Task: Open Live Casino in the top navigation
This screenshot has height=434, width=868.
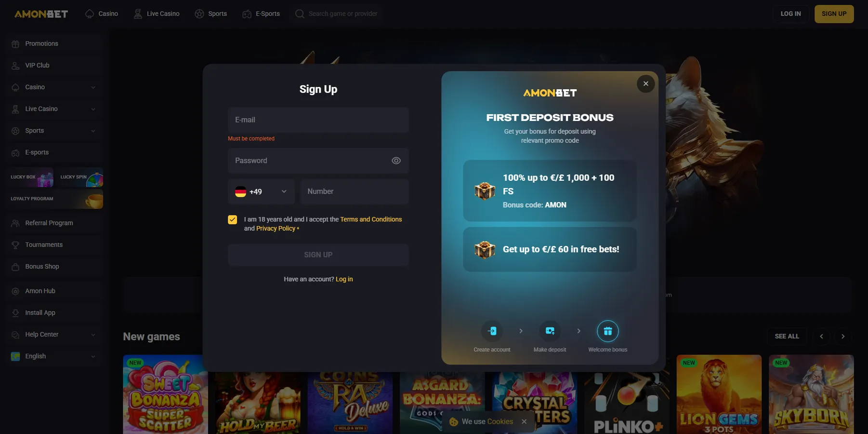Action: 157,14
